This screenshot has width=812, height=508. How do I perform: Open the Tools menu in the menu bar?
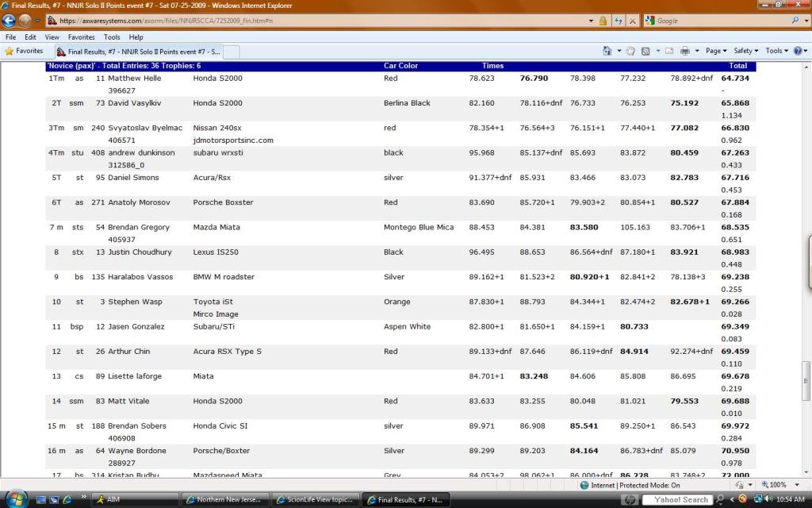pyautogui.click(x=112, y=37)
